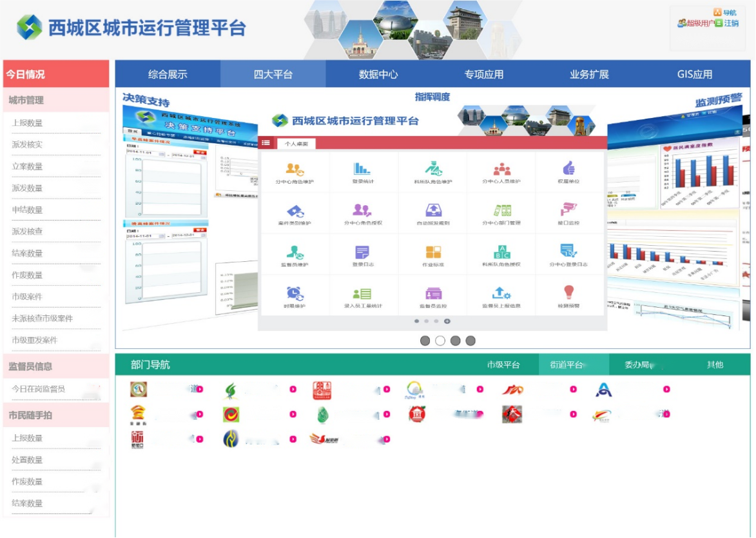The image size is (756, 538).
Task: Open 登录统计 bar chart icon
Action: 362,170
